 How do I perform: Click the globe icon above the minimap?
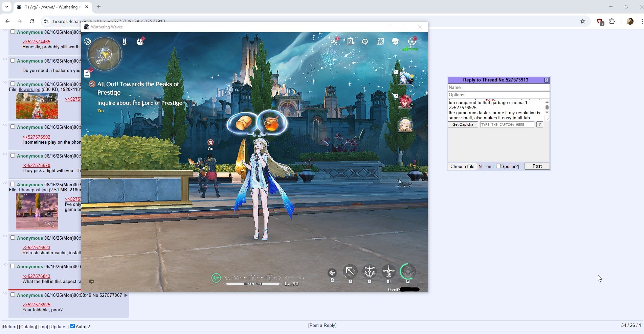pos(87,41)
